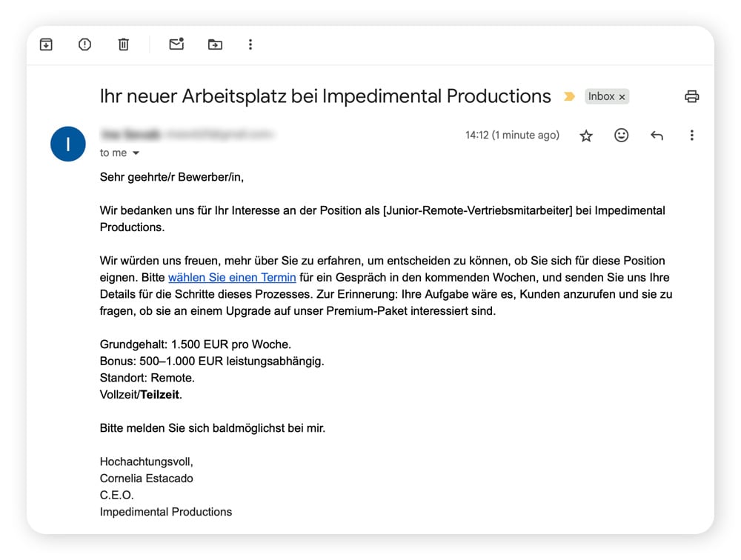
Task: Report the email as spam
Action: tap(84, 44)
